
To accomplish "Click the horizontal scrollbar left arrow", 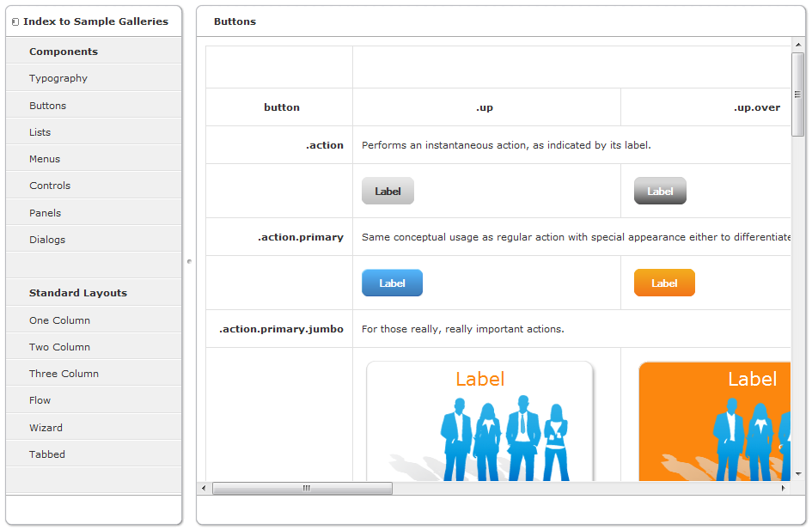I will click(x=204, y=488).
